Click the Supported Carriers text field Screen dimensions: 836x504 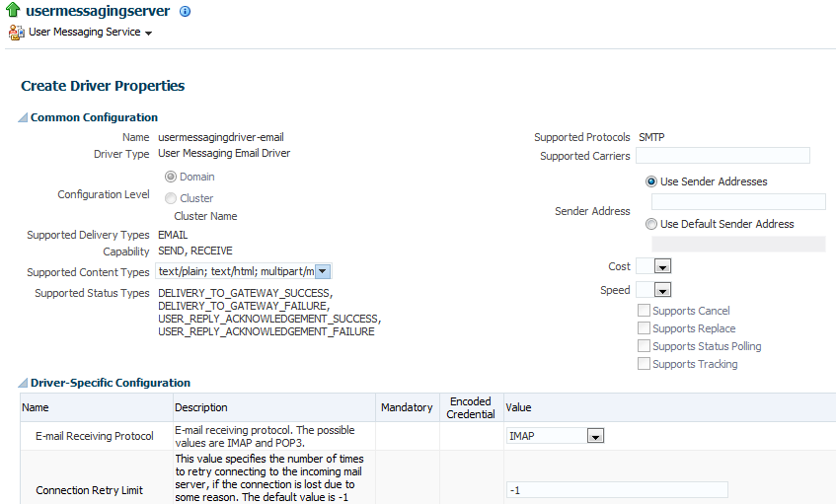click(722, 156)
